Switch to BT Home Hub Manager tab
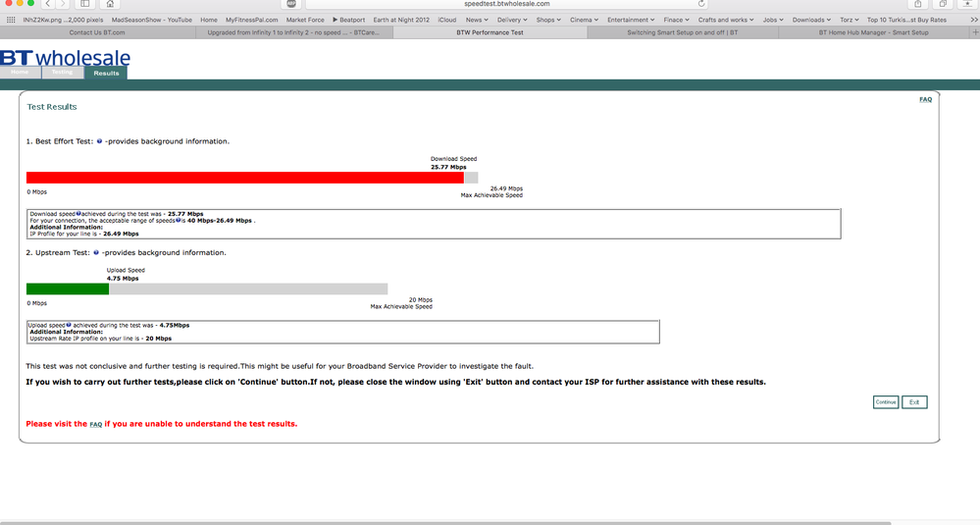The height and width of the screenshot is (525, 980). (873, 32)
